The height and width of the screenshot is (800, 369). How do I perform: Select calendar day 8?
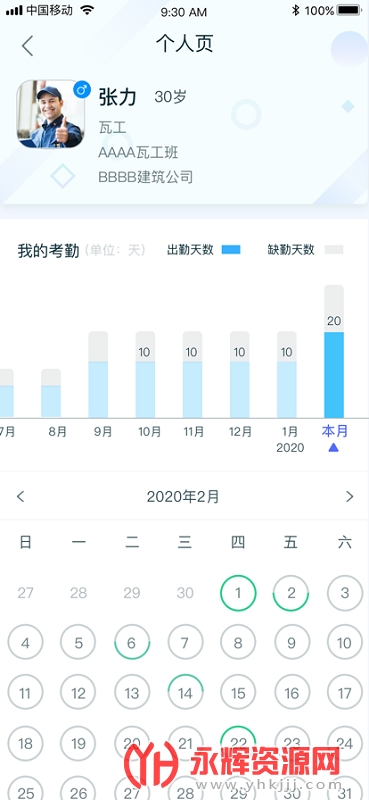pyautogui.click(x=238, y=643)
